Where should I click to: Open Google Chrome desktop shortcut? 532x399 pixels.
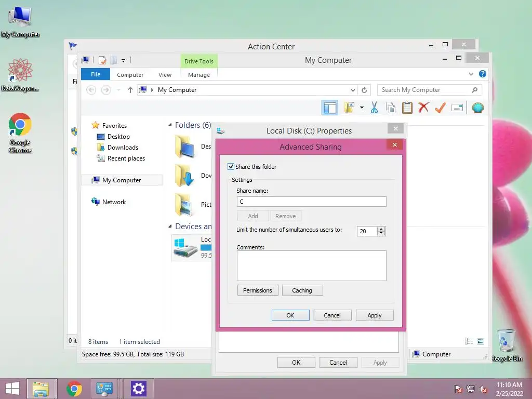point(20,132)
